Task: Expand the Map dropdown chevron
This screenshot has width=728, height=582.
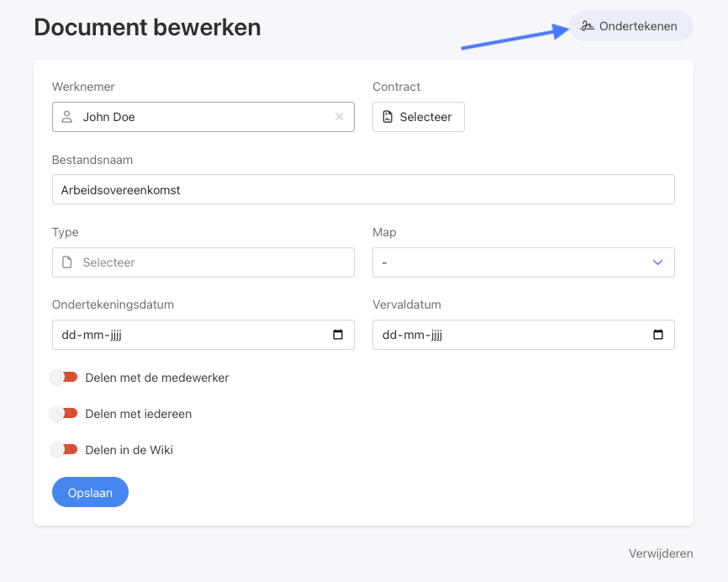Action: point(657,262)
